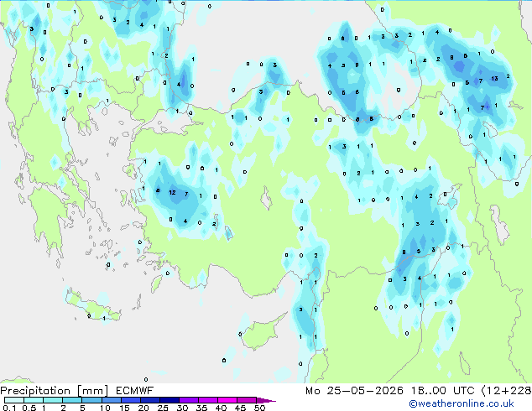532x411 pixels.
Task: Click the above-50 mm arrow tip of legend
Action: (266, 400)
